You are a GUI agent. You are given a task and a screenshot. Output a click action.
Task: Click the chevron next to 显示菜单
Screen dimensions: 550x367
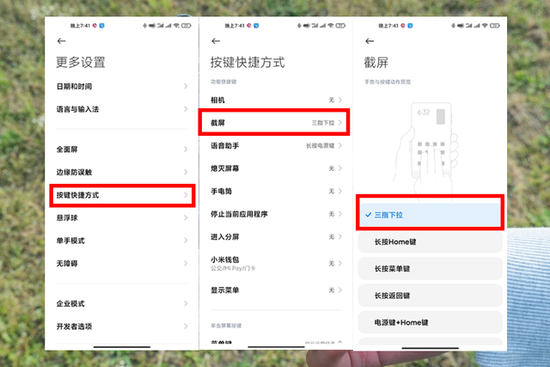click(340, 290)
